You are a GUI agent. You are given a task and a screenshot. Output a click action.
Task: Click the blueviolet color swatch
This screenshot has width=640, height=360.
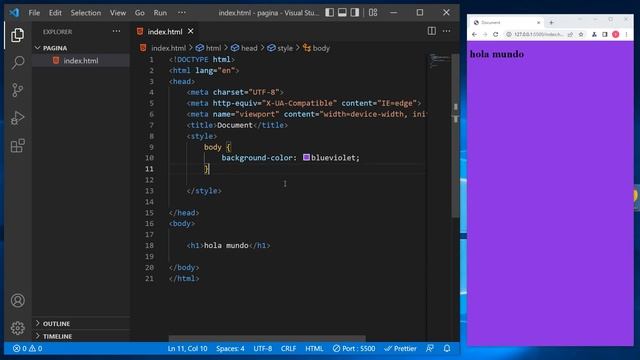click(x=306, y=158)
